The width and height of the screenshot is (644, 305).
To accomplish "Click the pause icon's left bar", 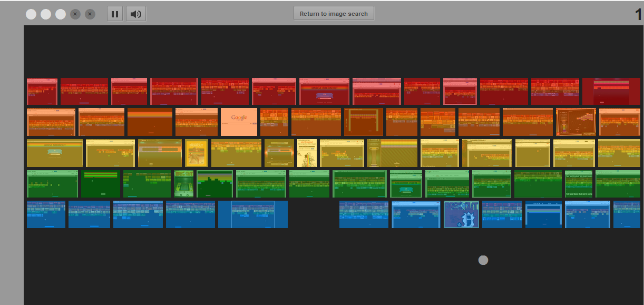I will [x=113, y=13].
